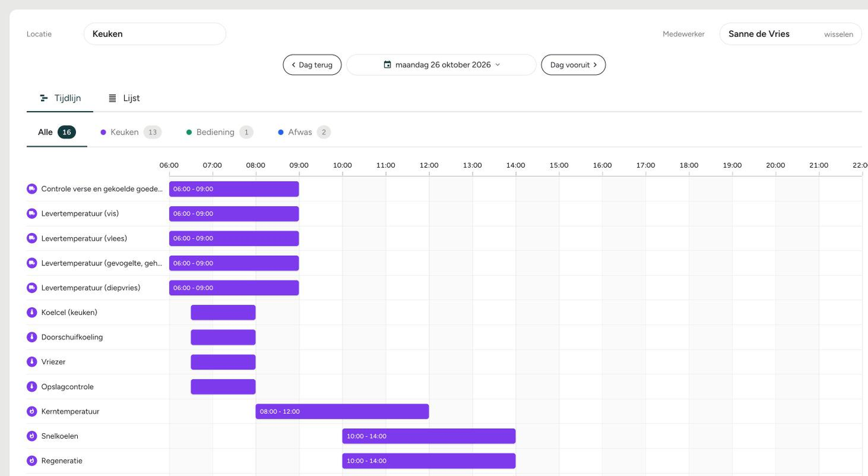Open the date dropdown for maandag 26 oktober 2026

coord(441,65)
